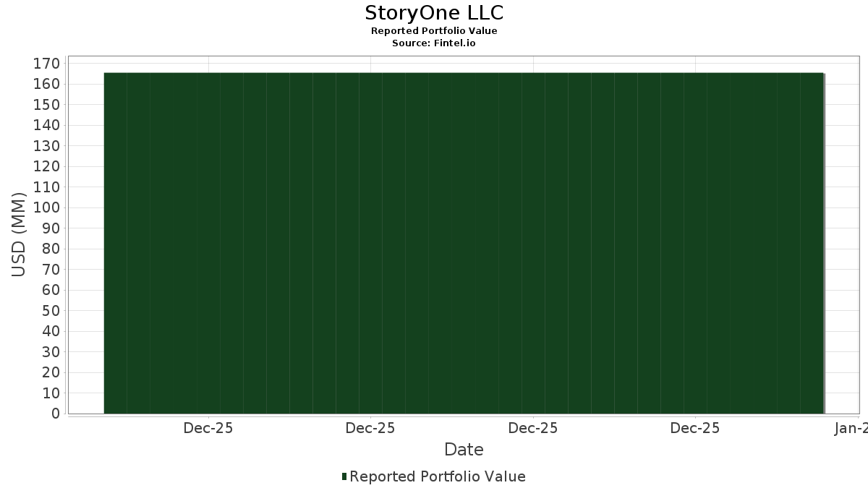The width and height of the screenshot is (868, 488).
Task: Select the 40 y-axis tick label
Action: [x=50, y=331]
